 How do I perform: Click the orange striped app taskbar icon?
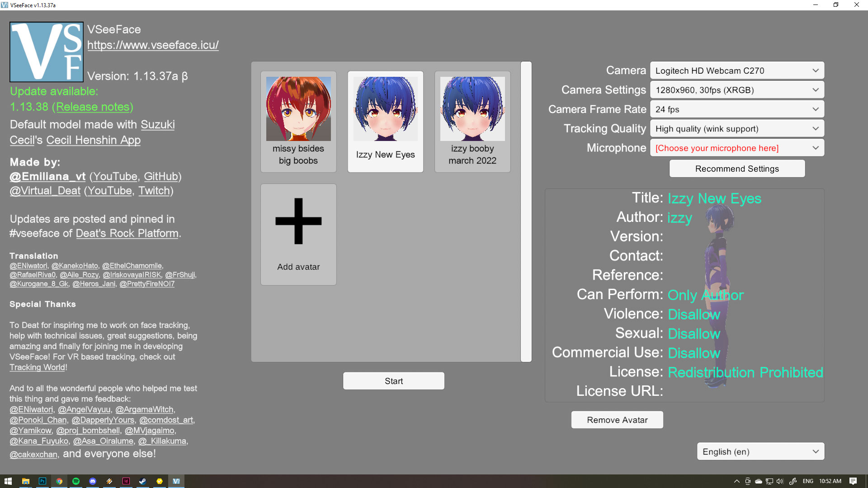click(x=109, y=481)
